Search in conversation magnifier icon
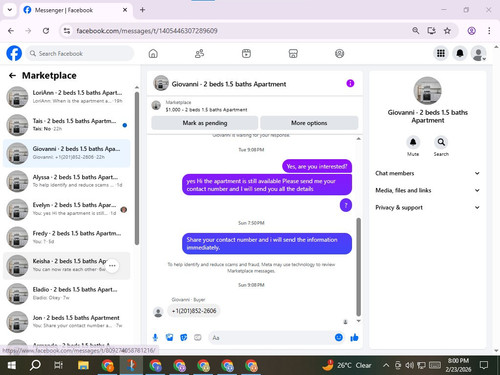500x375 pixels. tap(441, 142)
